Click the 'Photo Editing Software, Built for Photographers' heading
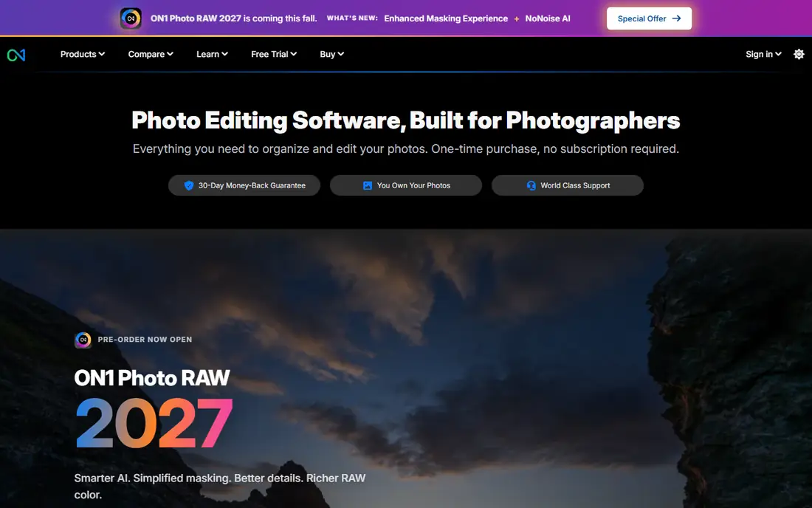812x508 pixels. click(x=405, y=120)
